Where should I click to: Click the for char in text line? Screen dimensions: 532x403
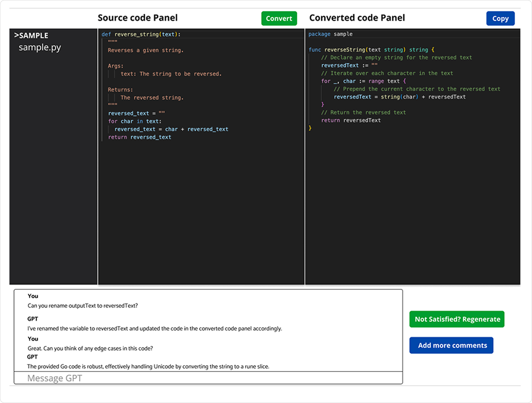tap(135, 121)
